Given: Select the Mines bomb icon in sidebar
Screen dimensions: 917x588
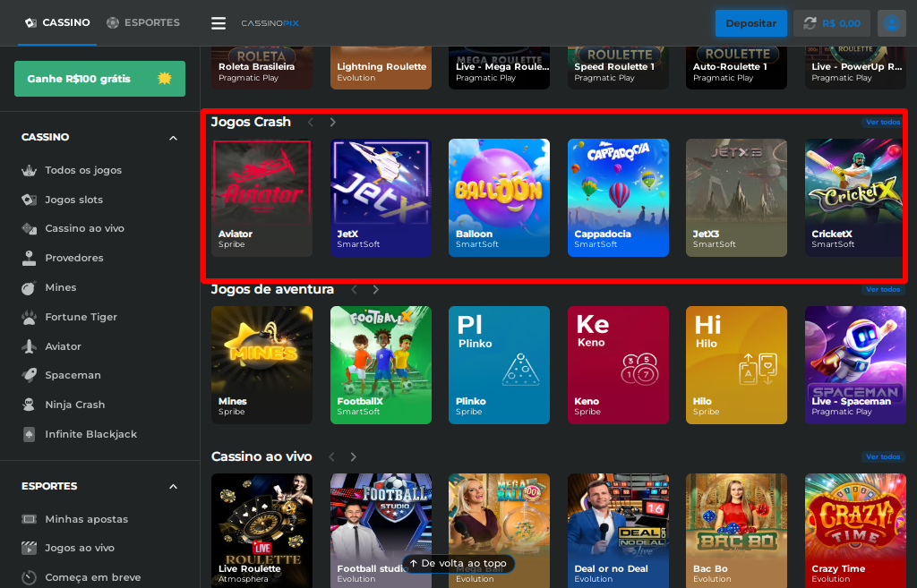Looking at the screenshot, I should pos(29,287).
